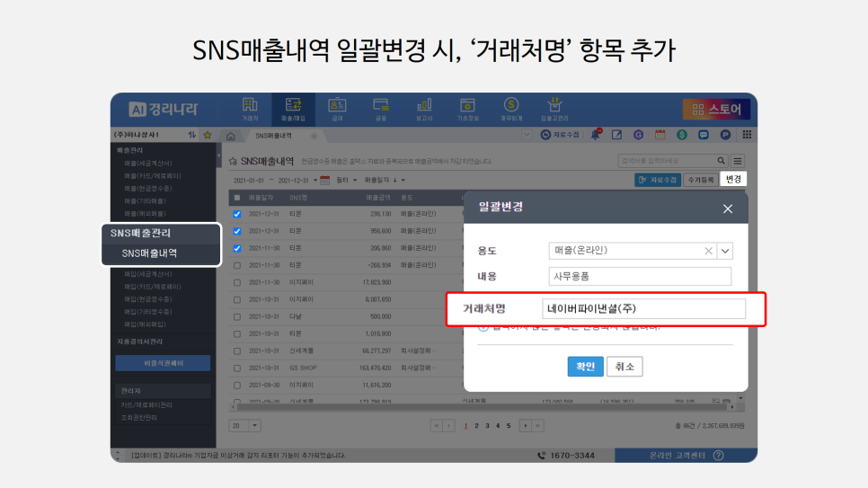868x488 pixels.
Task: Click the 수기등록 button
Action: click(701, 180)
